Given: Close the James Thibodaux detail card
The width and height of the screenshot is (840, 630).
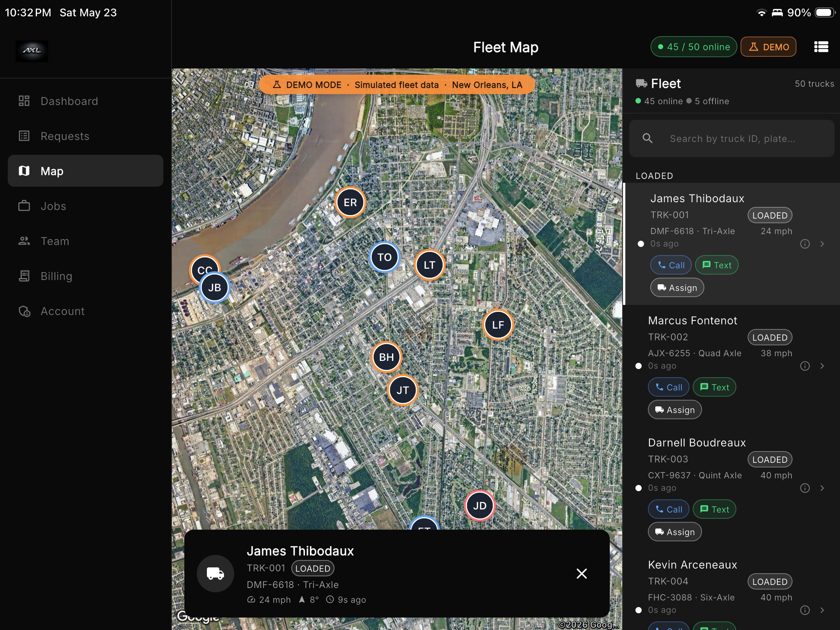Looking at the screenshot, I should (x=581, y=573).
